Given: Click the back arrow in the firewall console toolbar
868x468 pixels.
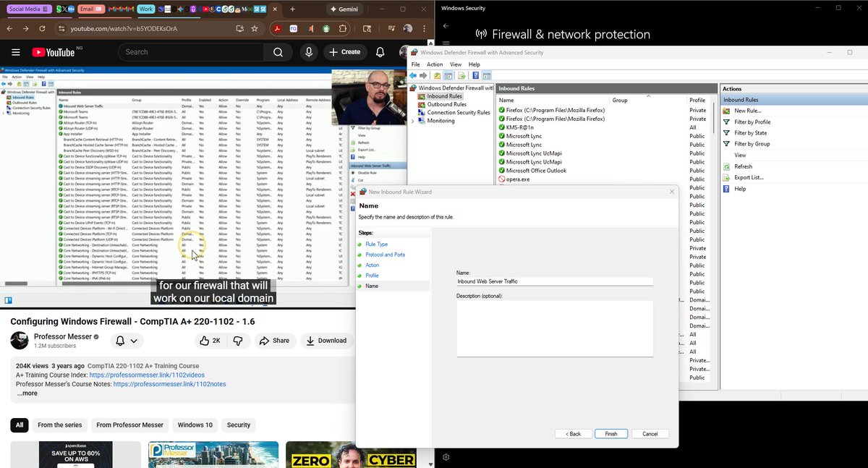Looking at the screenshot, I should point(413,75).
